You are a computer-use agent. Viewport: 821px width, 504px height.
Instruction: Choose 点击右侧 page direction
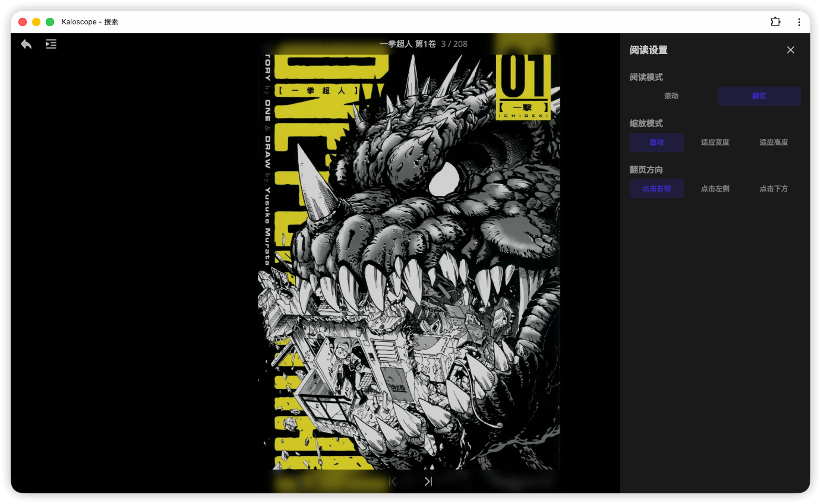point(656,189)
